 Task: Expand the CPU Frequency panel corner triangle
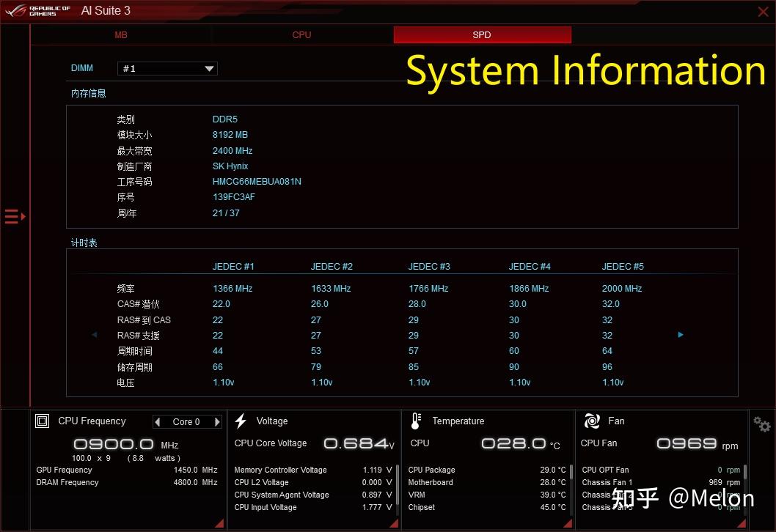(217, 523)
